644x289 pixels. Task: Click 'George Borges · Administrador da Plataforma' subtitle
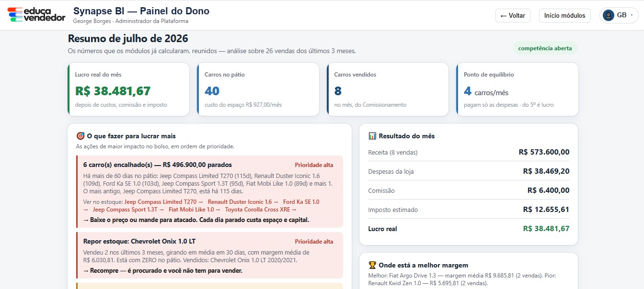pyautogui.click(x=130, y=21)
